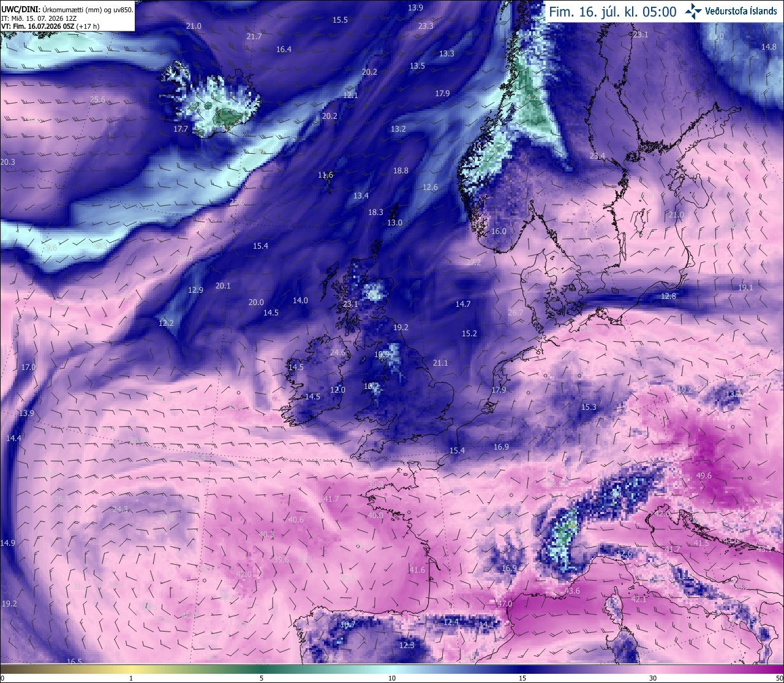
Task: Click the UWC/DINI map title header
Action: coord(67,9)
